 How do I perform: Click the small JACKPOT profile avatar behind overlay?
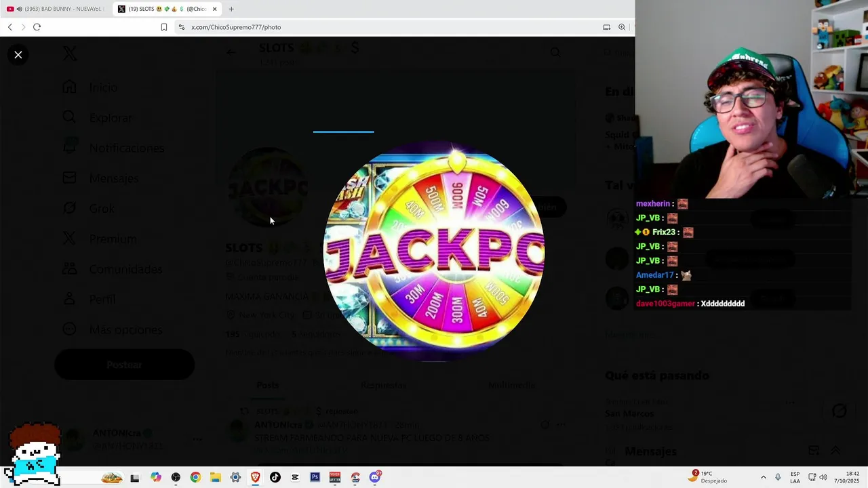pos(269,188)
